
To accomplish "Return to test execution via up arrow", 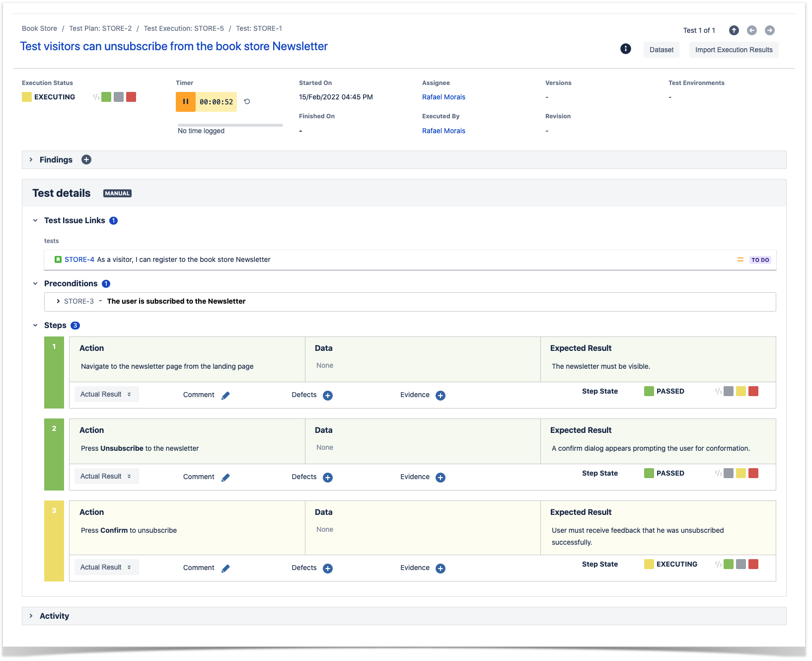I will tap(734, 30).
